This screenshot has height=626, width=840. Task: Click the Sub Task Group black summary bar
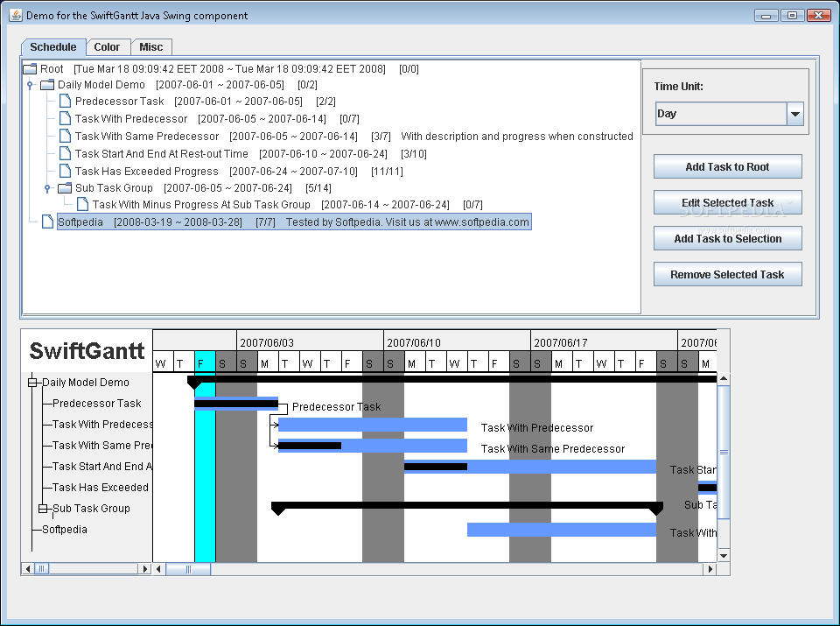[x=467, y=505]
